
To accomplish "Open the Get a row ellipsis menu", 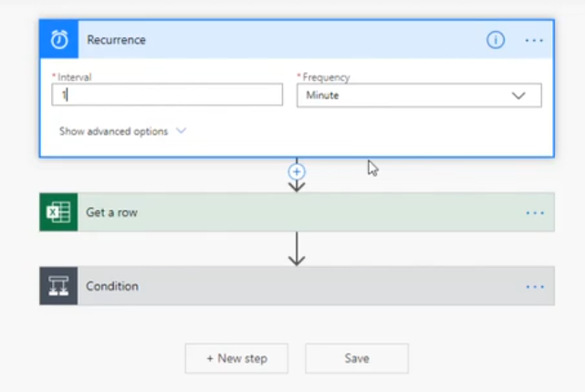I will tap(535, 213).
